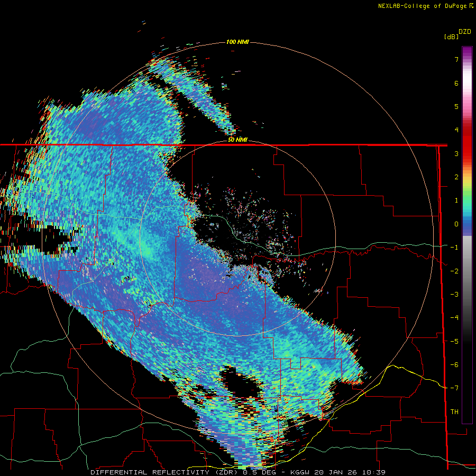Viewport: 476px width, 476px height.
Task: Select the 1 dB color scale value
Action: 456,200
